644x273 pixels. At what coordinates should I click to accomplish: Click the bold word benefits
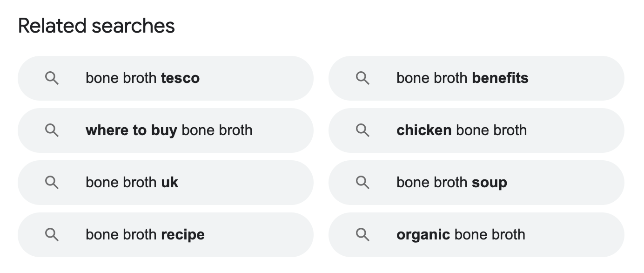tap(500, 78)
